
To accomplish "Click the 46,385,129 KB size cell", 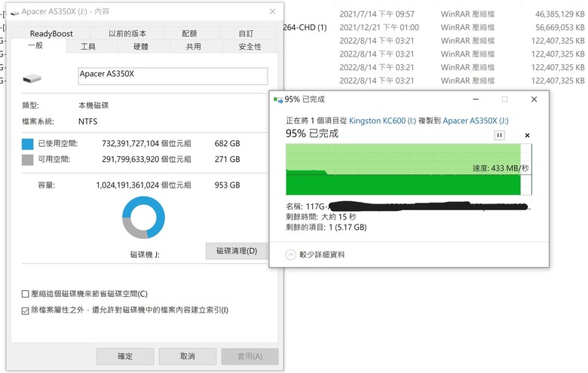I will [559, 14].
